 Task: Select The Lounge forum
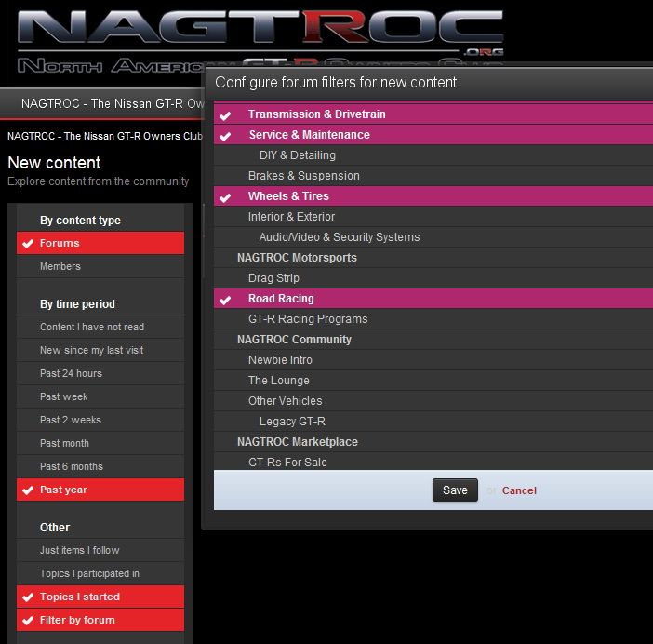(433, 381)
